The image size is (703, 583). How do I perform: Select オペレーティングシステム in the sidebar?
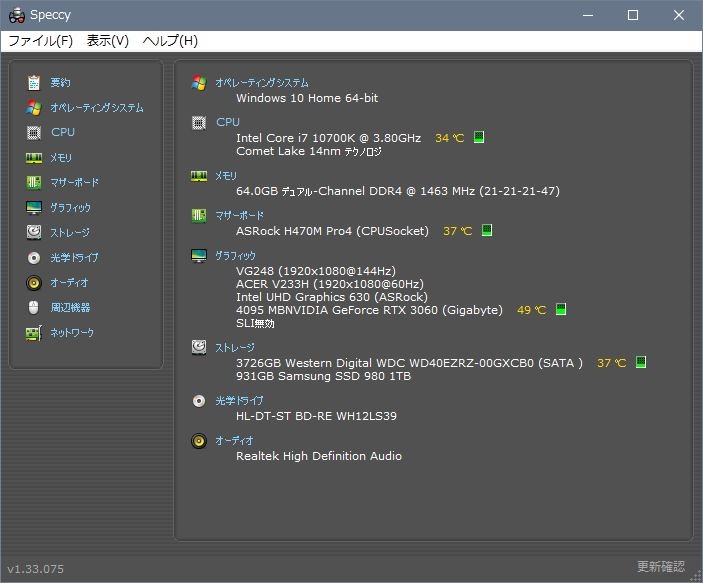[x=97, y=108]
